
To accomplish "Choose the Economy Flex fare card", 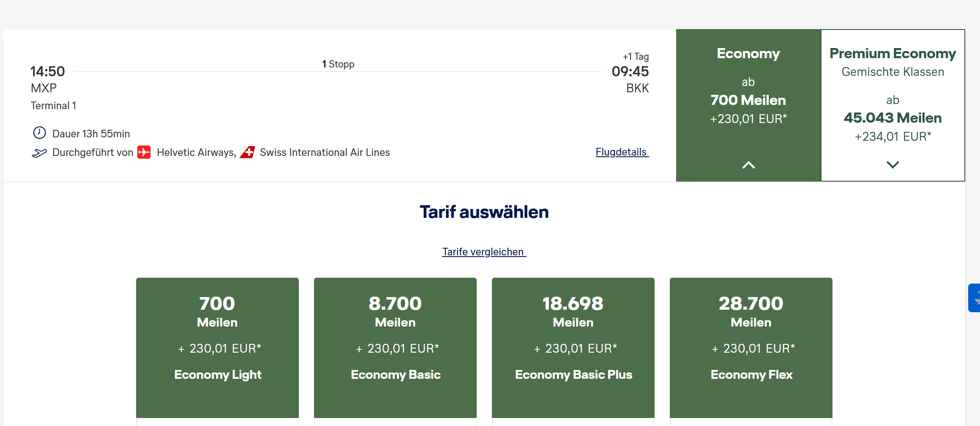I will 751,348.
